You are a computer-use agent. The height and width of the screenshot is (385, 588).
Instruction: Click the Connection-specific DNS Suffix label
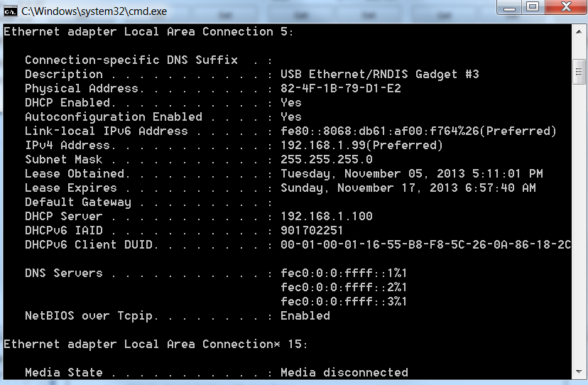[x=131, y=60]
